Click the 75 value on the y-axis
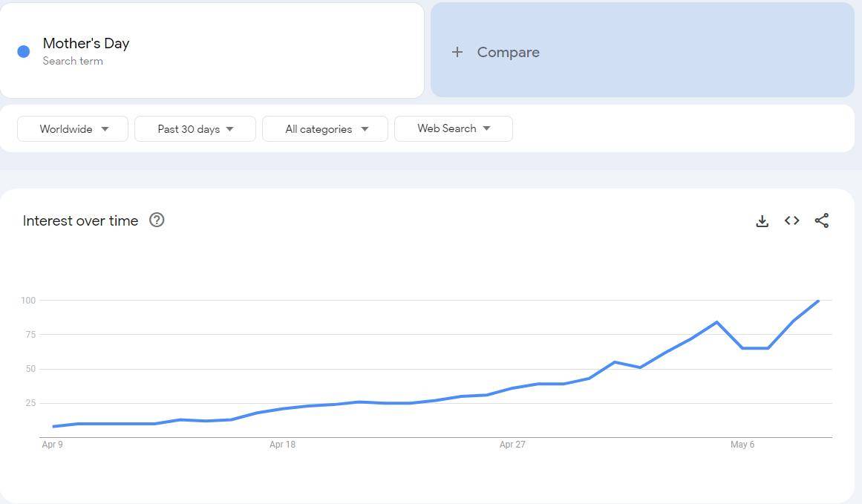The width and height of the screenshot is (862, 504). pyautogui.click(x=30, y=334)
